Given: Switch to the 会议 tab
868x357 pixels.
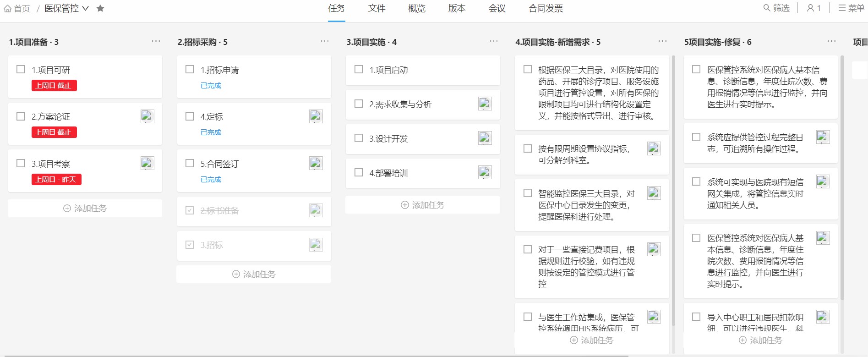Looking at the screenshot, I should click(497, 8).
